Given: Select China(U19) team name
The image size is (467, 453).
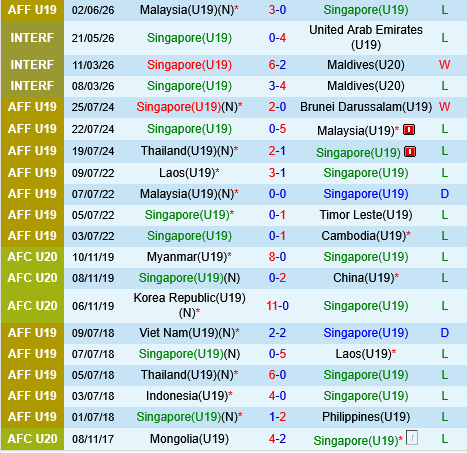Looking at the screenshot, I should point(364,278).
